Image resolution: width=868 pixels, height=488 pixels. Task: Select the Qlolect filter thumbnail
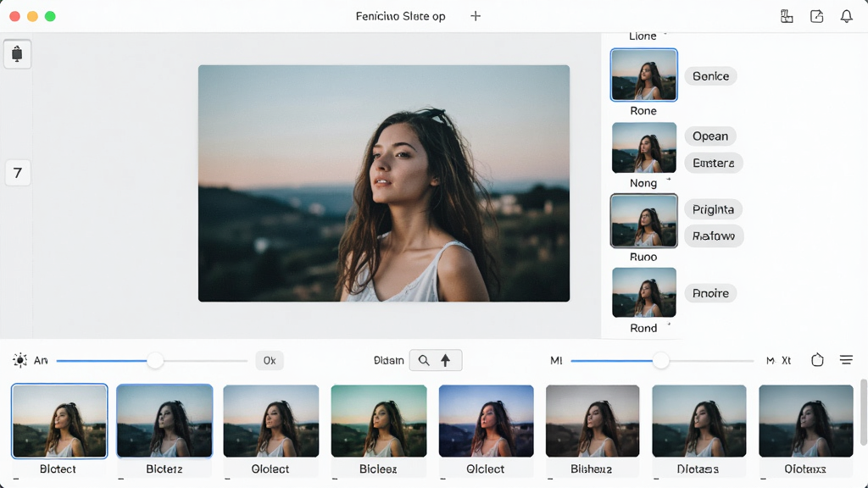pyautogui.click(x=270, y=421)
